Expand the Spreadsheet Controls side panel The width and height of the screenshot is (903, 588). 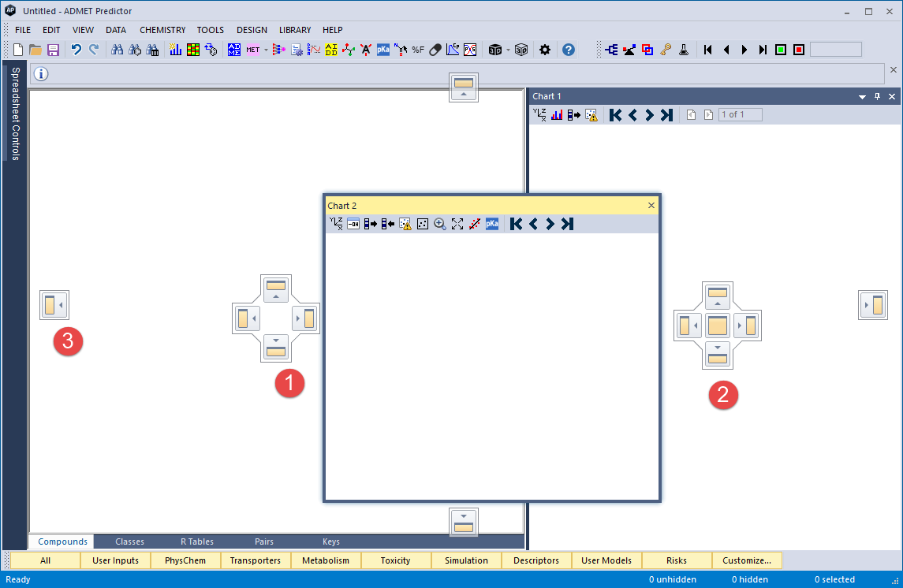(x=16, y=114)
